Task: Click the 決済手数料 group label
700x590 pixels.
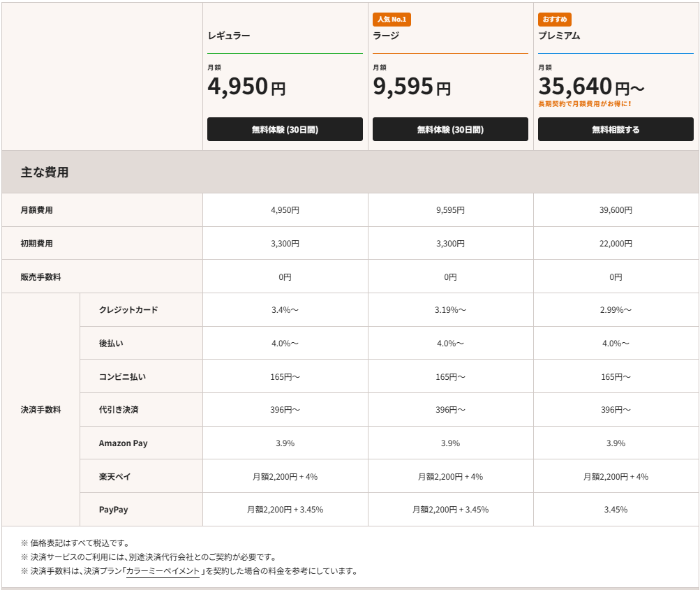Action: 40,410
